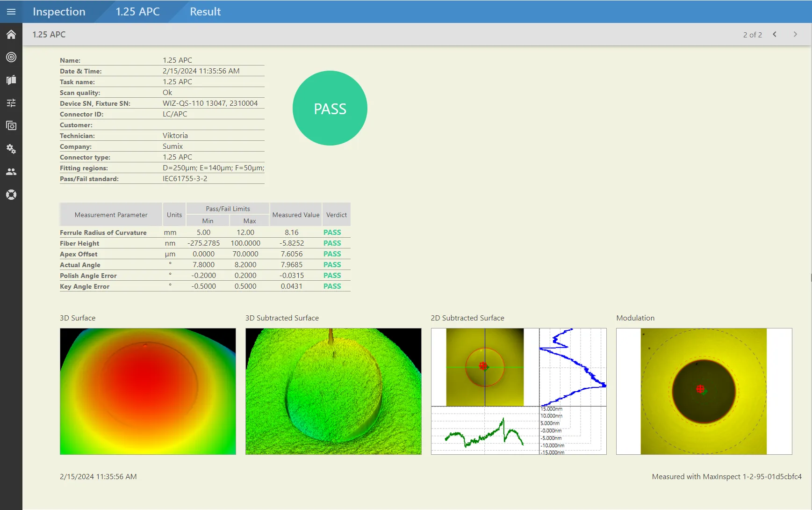Expand the Measurement Parameter column header
This screenshot has width=812, height=510.
click(x=111, y=214)
